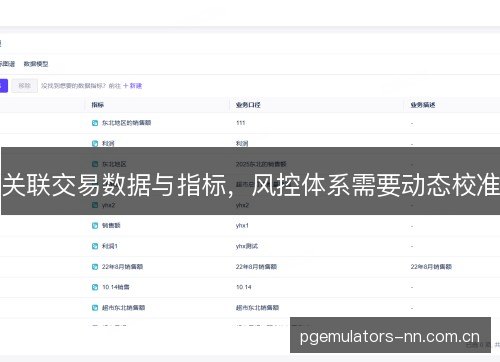Select 22年8月销售额 in the 业务口径 column

pyautogui.click(x=256, y=267)
